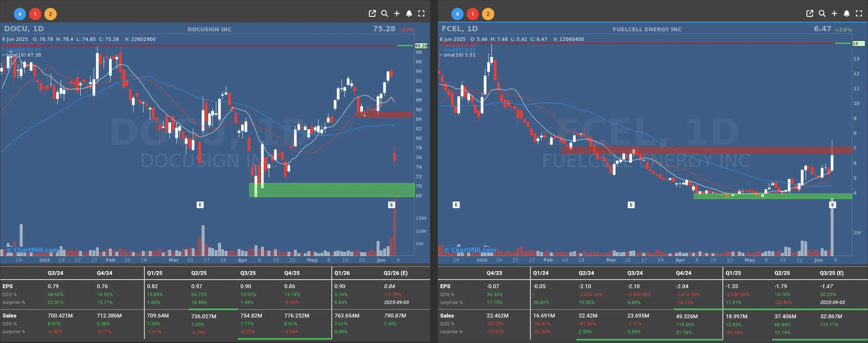The image size is (868, 343).
Task: Click DOCU EPS surprise 22.51%
Action: point(56,302)
